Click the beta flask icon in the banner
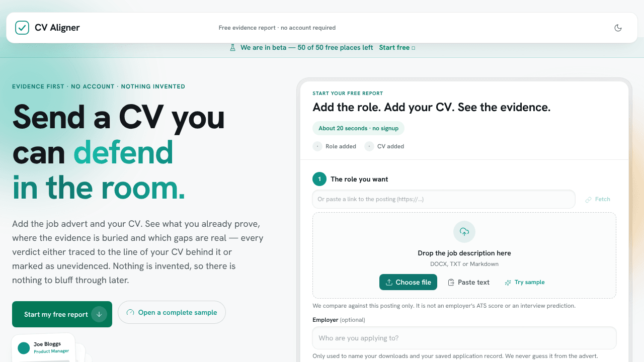Image resolution: width=644 pixels, height=362 pixels. (232, 48)
